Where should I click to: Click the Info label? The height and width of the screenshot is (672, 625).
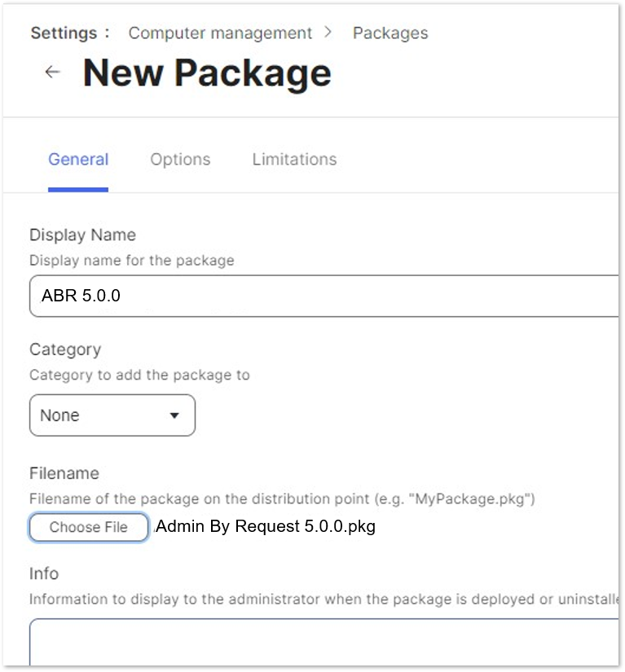[44, 573]
